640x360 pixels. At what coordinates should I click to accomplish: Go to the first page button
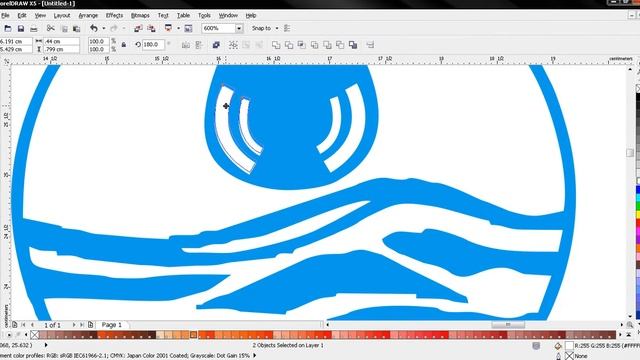click(23, 325)
